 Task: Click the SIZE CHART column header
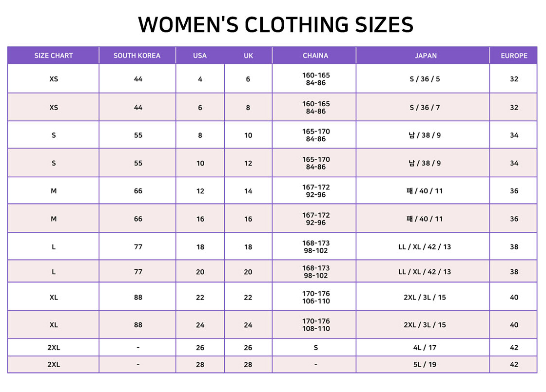(53, 56)
